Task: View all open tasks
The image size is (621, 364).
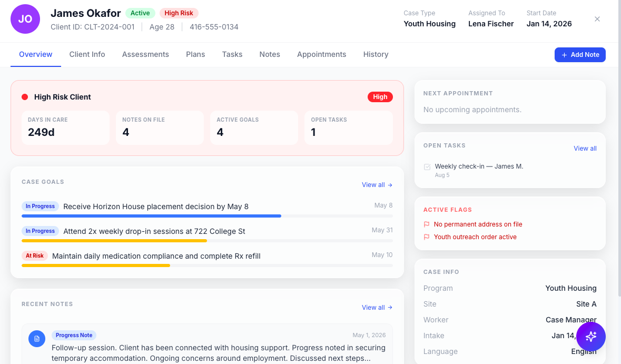Action: point(585,149)
